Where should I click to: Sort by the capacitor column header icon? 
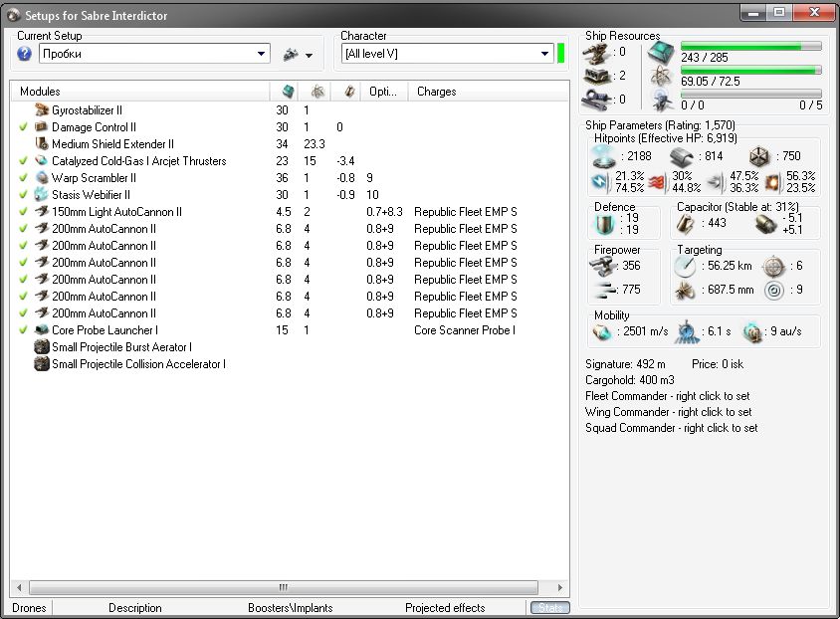click(x=346, y=92)
